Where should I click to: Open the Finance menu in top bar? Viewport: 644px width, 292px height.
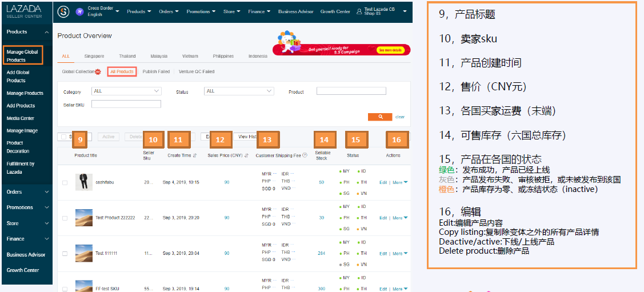click(x=259, y=11)
